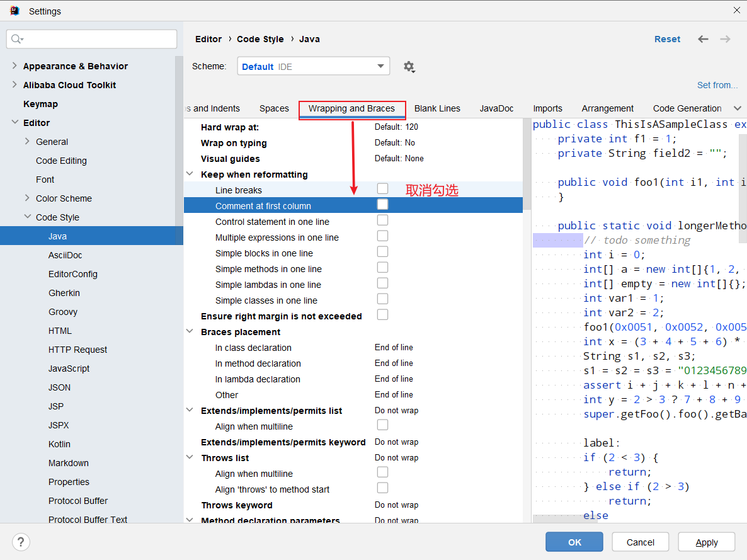Enable Control statement in one line
Image resolution: width=747 pixels, height=560 pixels.
pos(382,220)
